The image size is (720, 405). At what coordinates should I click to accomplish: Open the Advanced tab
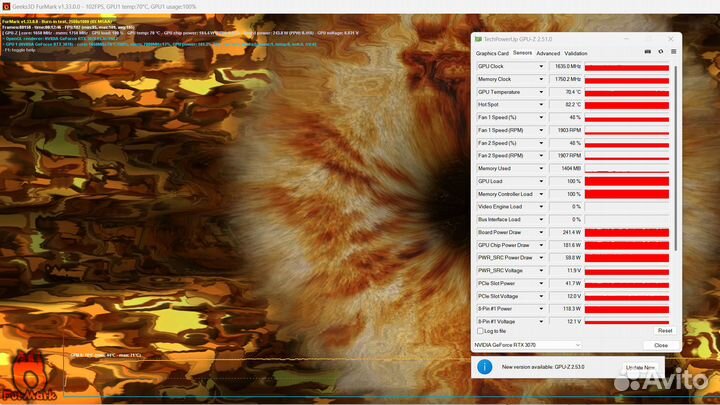coord(548,53)
